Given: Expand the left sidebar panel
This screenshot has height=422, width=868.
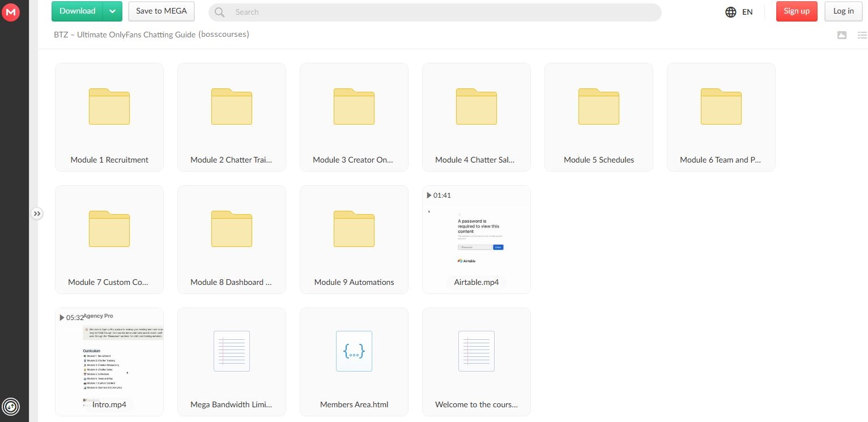Looking at the screenshot, I should [x=37, y=214].
